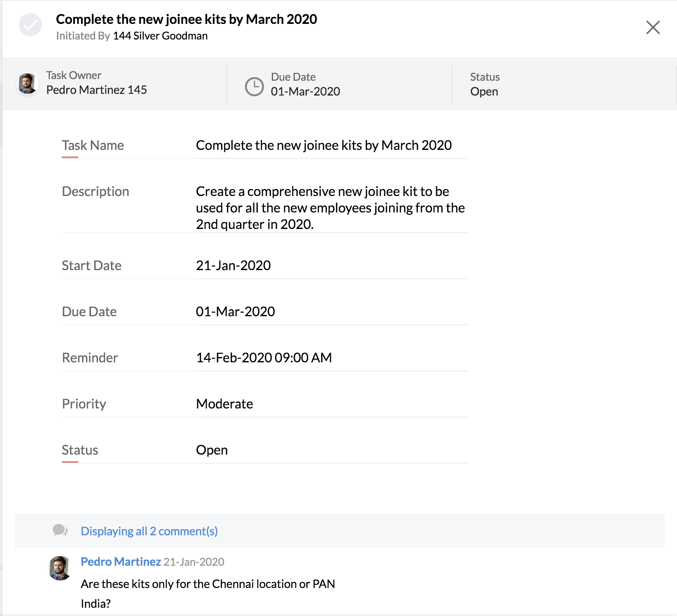Click the header Due Date 01-Mar-2020
Viewport: 677px width, 616px height.
point(306,91)
